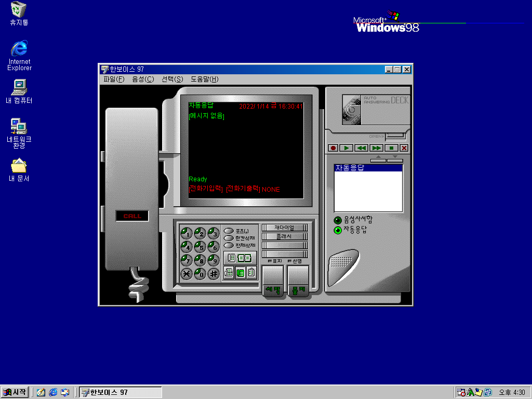Click the blank fourth speed-dial bar
The height and width of the screenshot is (399, 532).
tap(285, 254)
